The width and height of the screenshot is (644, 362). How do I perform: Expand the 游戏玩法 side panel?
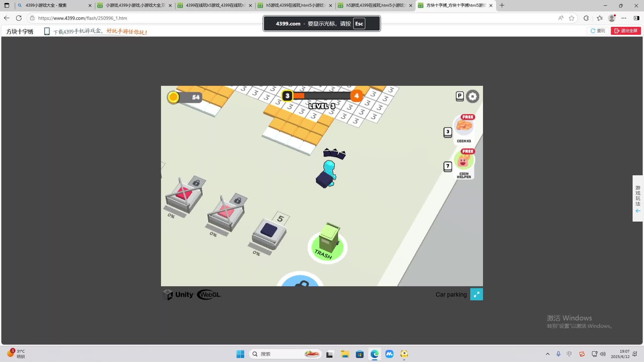click(638, 198)
